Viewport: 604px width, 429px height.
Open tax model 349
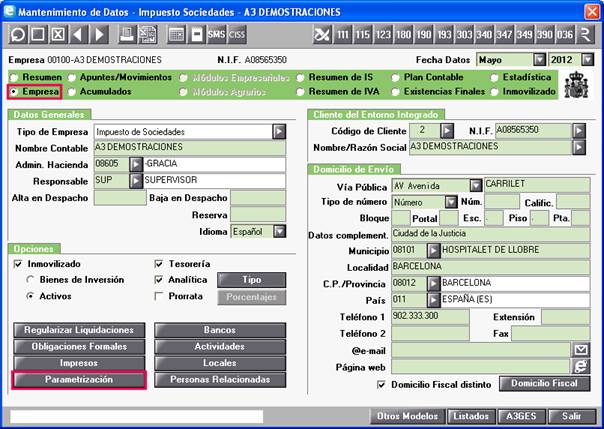525,35
